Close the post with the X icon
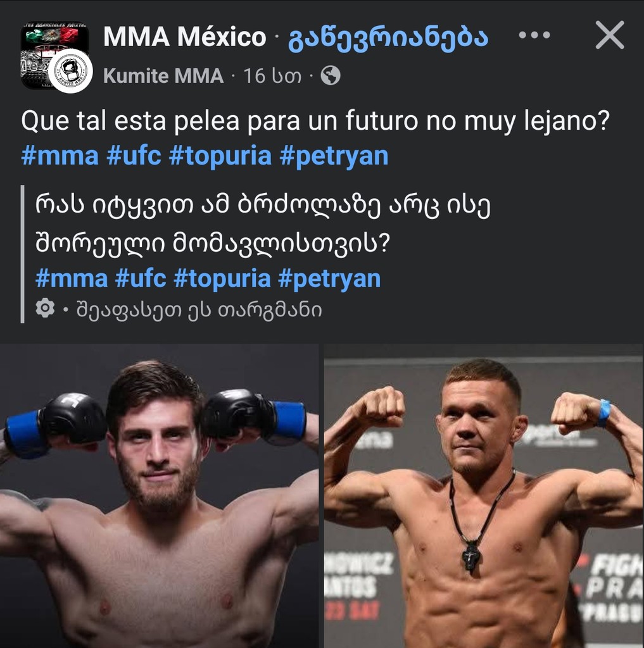 [610, 35]
